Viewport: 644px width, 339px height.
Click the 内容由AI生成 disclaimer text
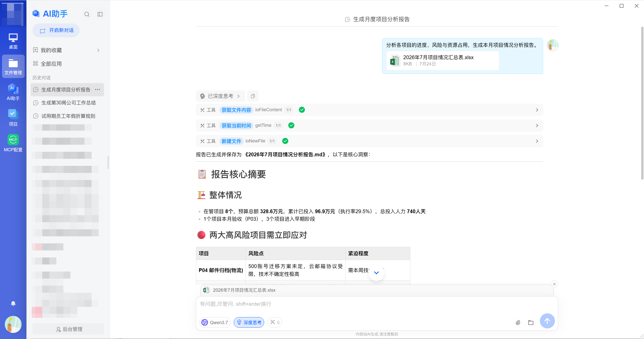(x=377, y=334)
